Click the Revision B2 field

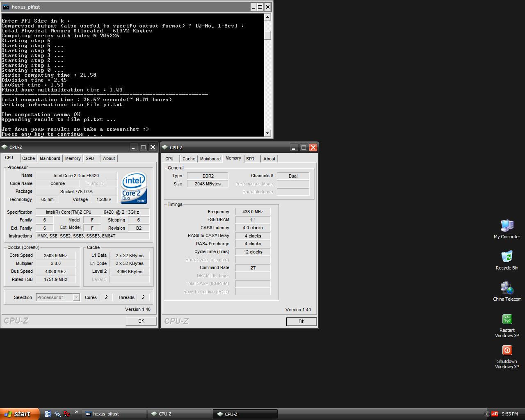pyautogui.click(x=139, y=228)
